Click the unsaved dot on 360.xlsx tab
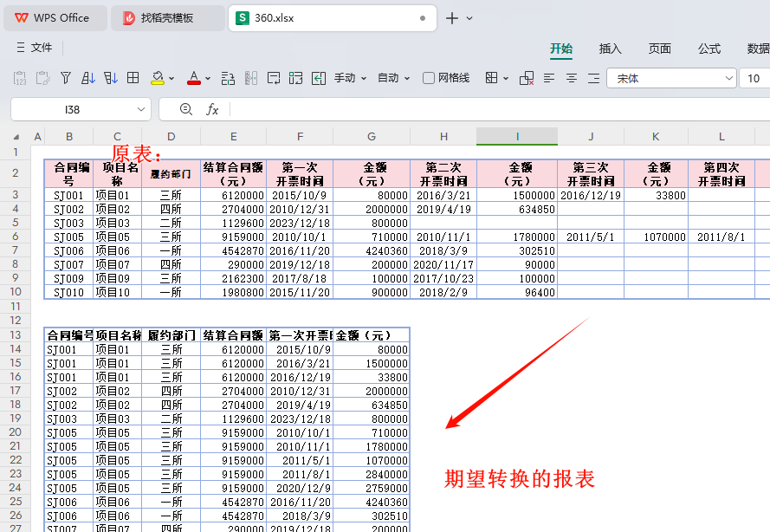Image resolution: width=770 pixels, height=532 pixels. click(423, 18)
